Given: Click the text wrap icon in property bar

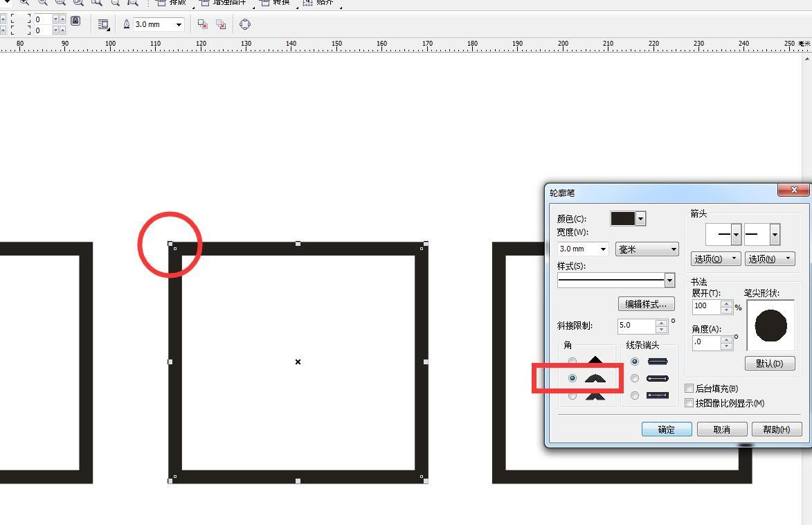Looking at the screenshot, I should click(x=104, y=24).
